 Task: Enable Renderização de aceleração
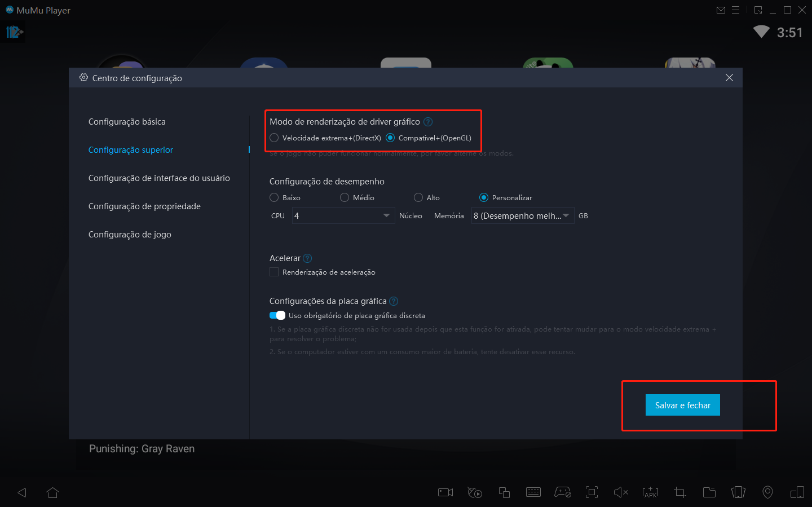(x=273, y=272)
